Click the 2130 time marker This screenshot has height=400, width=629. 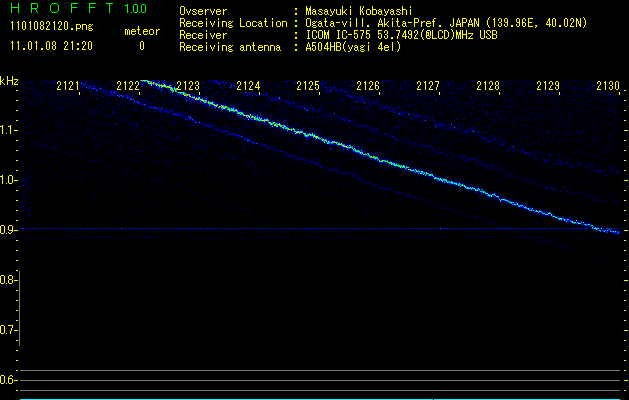tap(608, 86)
